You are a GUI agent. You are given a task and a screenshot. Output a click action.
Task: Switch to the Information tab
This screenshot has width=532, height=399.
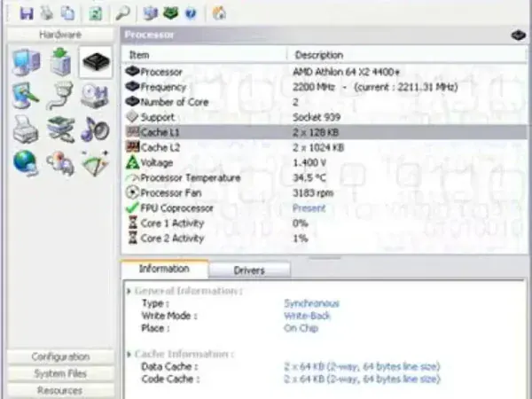tap(164, 269)
